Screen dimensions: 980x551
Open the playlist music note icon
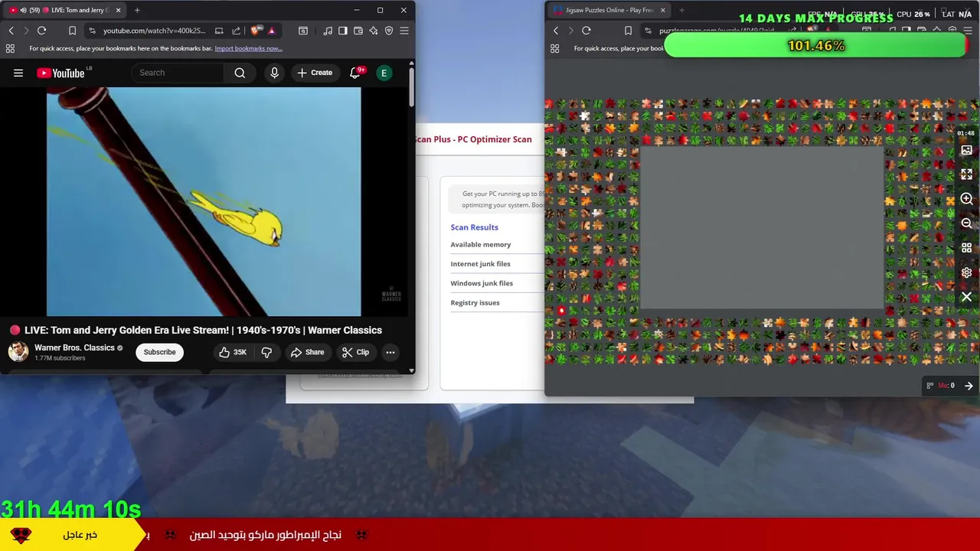pos(328,31)
